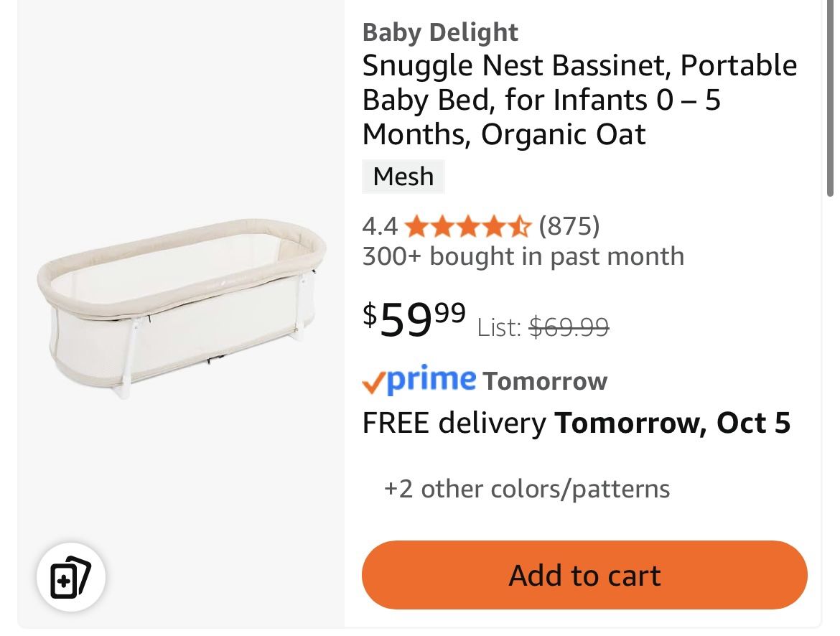Click the 4.4 rating number
Image resolution: width=840 pixels, height=636 pixels.
379,227
